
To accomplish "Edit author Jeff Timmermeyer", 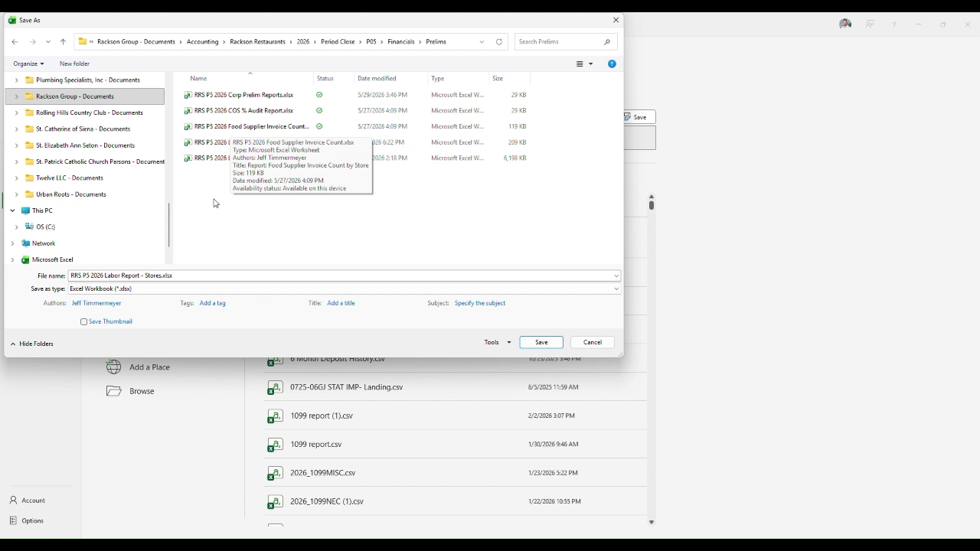I will pos(96,303).
